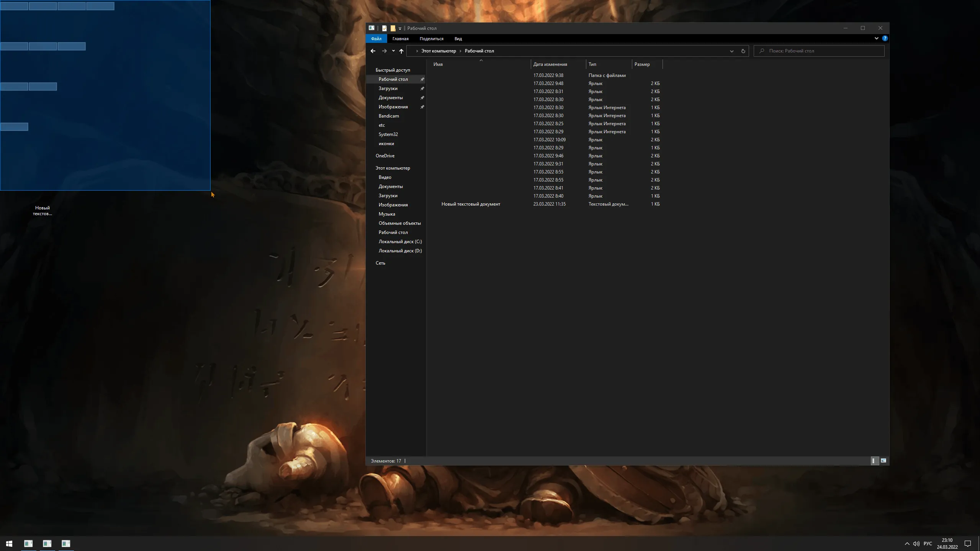Select the row dated 17.03.2022 8:41
Viewport: 980px width, 551px height.
click(547, 188)
